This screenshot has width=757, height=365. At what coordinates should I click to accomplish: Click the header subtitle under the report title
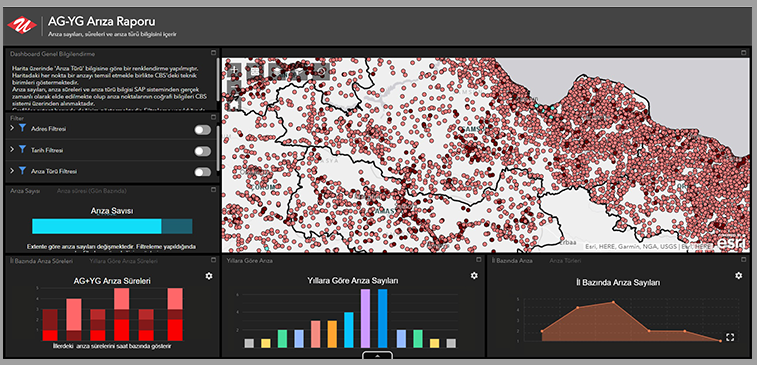coord(112,34)
